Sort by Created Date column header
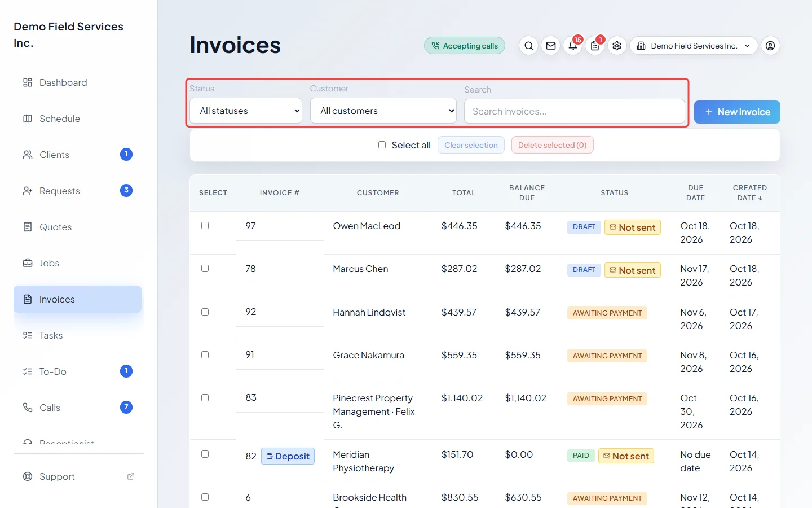The width and height of the screenshot is (812, 508). click(750, 193)
